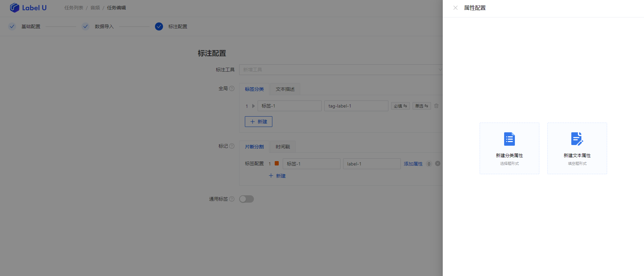Switch to the 文本描述 tab
The width and height of the screenshot is (644, 276).
click(285, 89)
